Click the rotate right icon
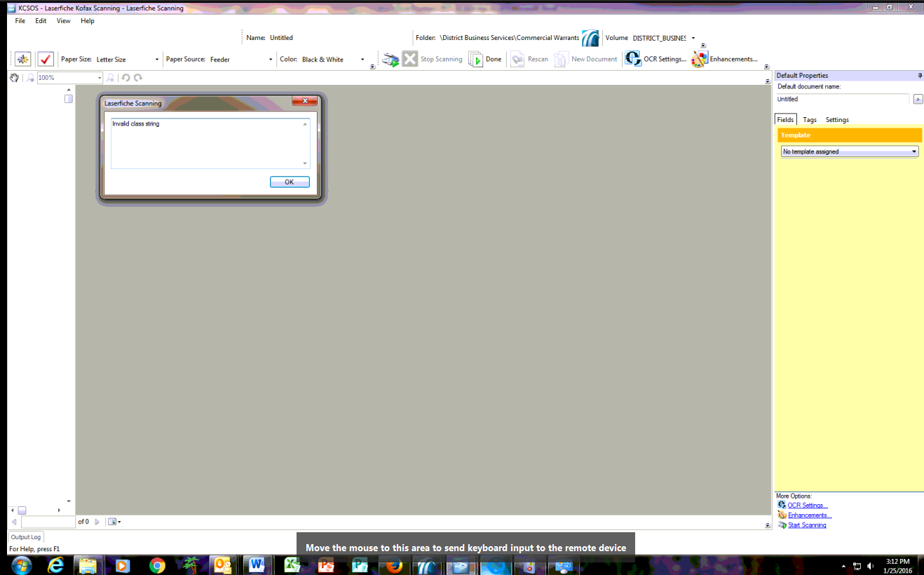The height and width of the screenshot is (575, 924). click(138, 78)
